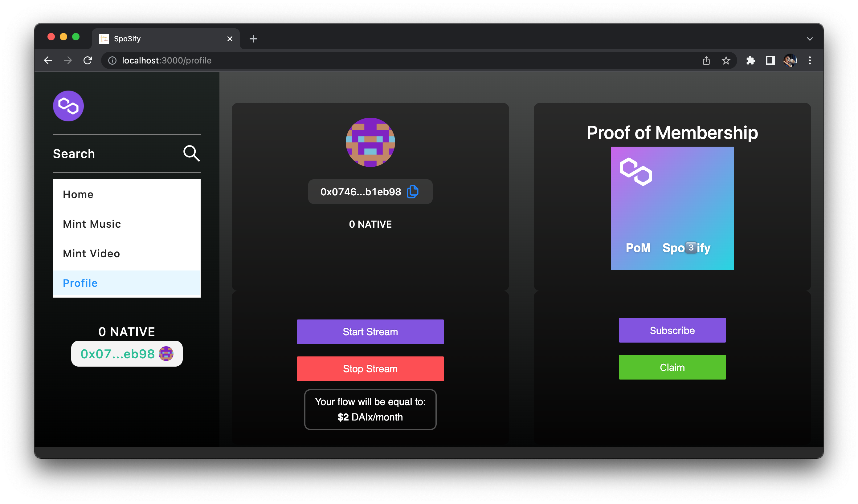Click the avatar inside the 0x07...eb98 chip
This screenshot has height=504, width=858.
coord(166,353)
